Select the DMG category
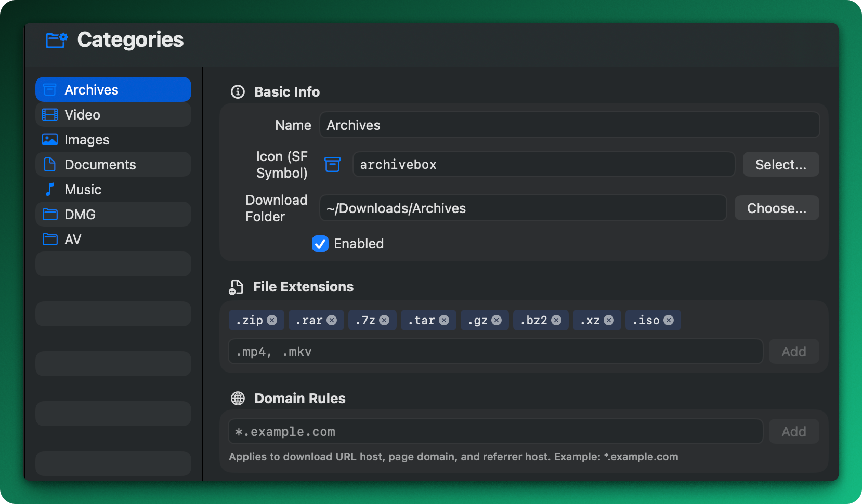862x504 pixels. click(113, 214)
